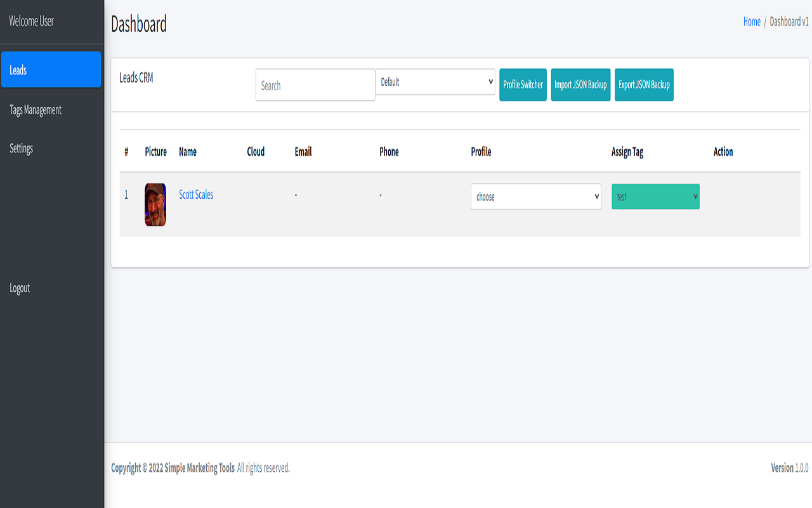This screenshot has height=508, width=812.
Task: Click the Assign Tag column header
Action: click(x=627, y=152)
